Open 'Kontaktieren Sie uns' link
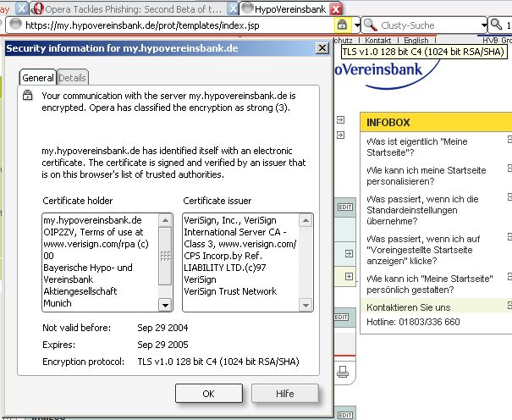 [408, 307]
